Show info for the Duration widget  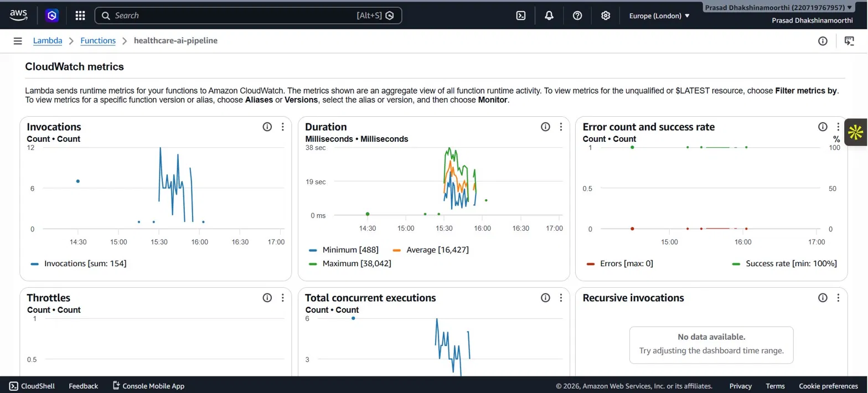(x=545, y=127)
